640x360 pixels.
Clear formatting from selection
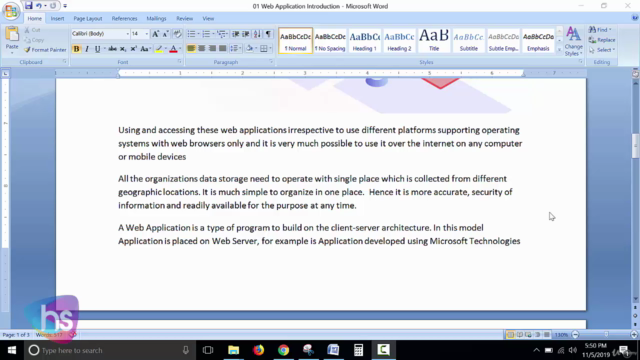(x=177, y=34)
